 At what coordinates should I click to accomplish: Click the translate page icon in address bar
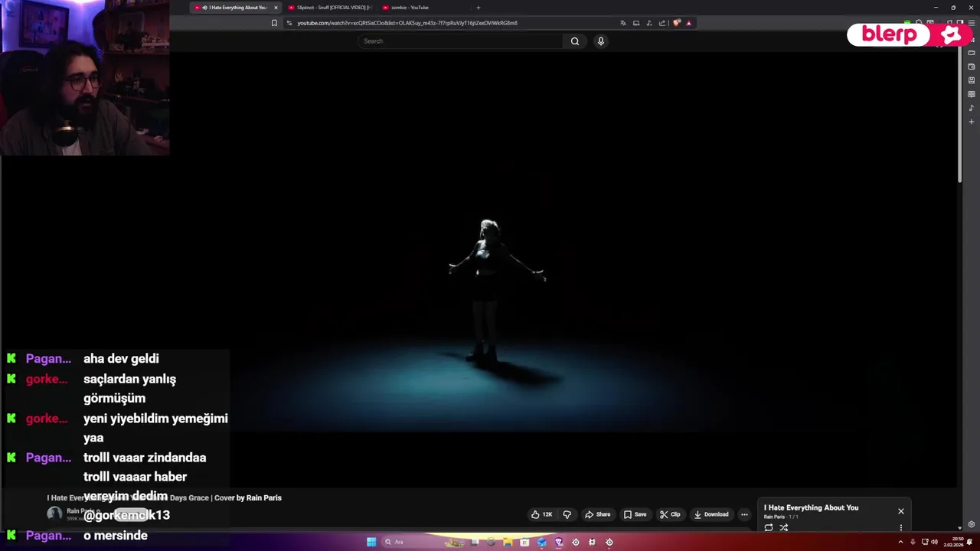623,23
